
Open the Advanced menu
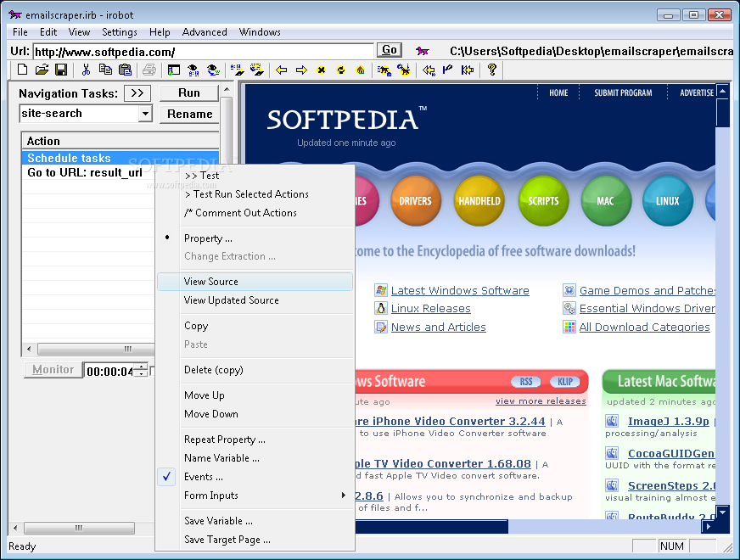(205, 32)
